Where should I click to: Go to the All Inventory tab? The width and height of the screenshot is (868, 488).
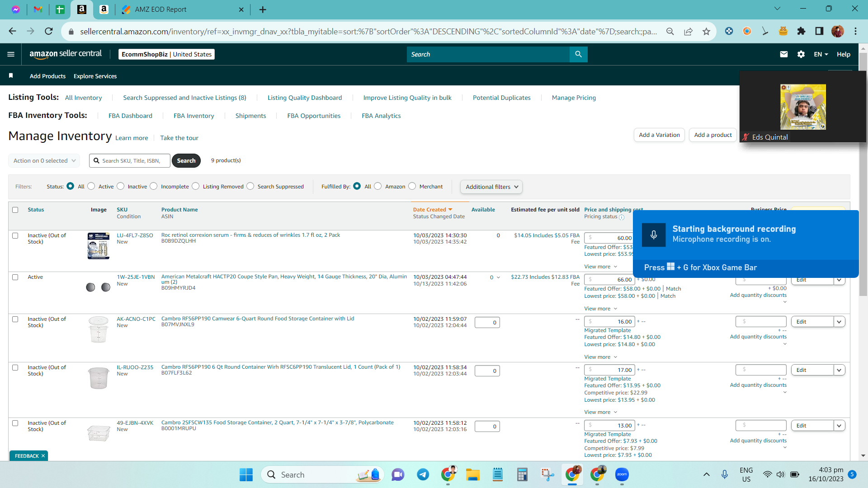[x=84, y=98]
